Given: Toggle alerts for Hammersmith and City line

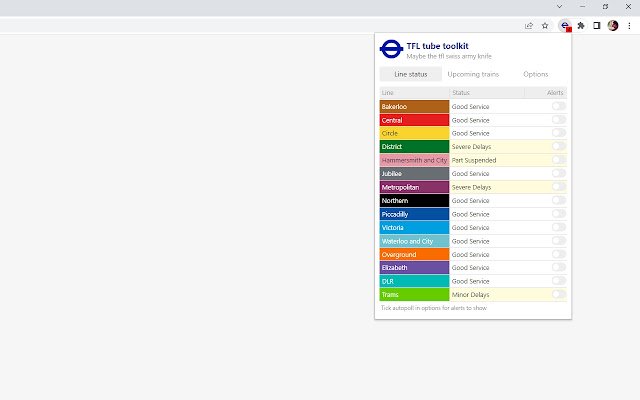Looking at the screenshot, I should click(559, 160).
